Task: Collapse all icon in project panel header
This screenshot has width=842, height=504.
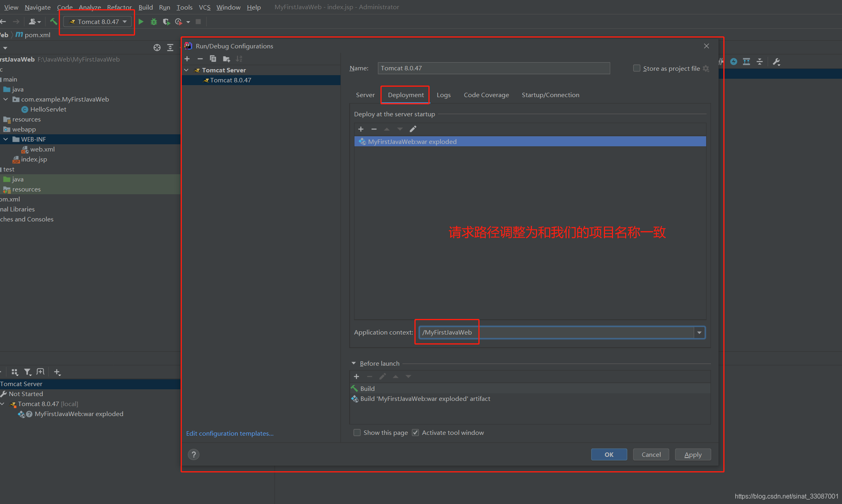Action: click(x=170, y=48)
